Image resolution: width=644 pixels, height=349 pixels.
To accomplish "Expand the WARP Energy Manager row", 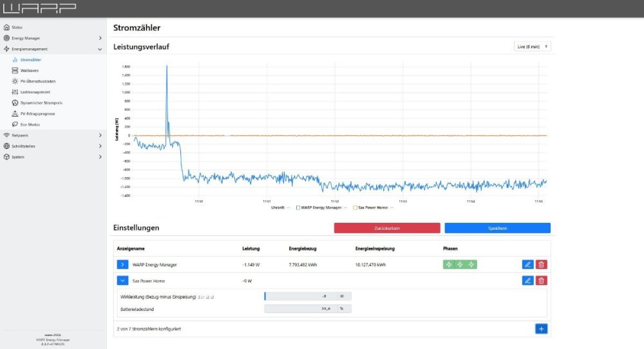I will [122, 265].
